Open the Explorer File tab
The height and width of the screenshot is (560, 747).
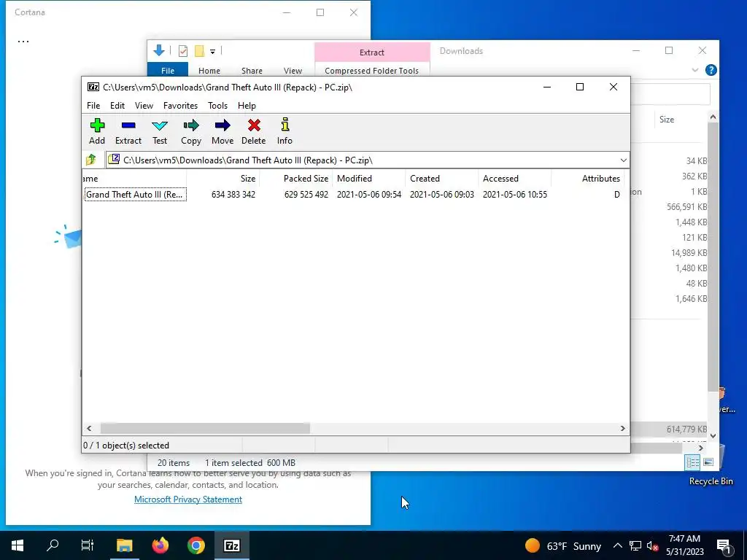(168, 70)
